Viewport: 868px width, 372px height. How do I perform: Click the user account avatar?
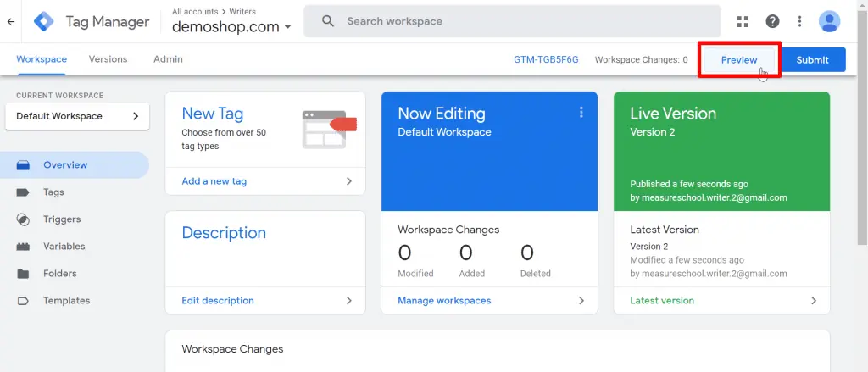[829, 21]
